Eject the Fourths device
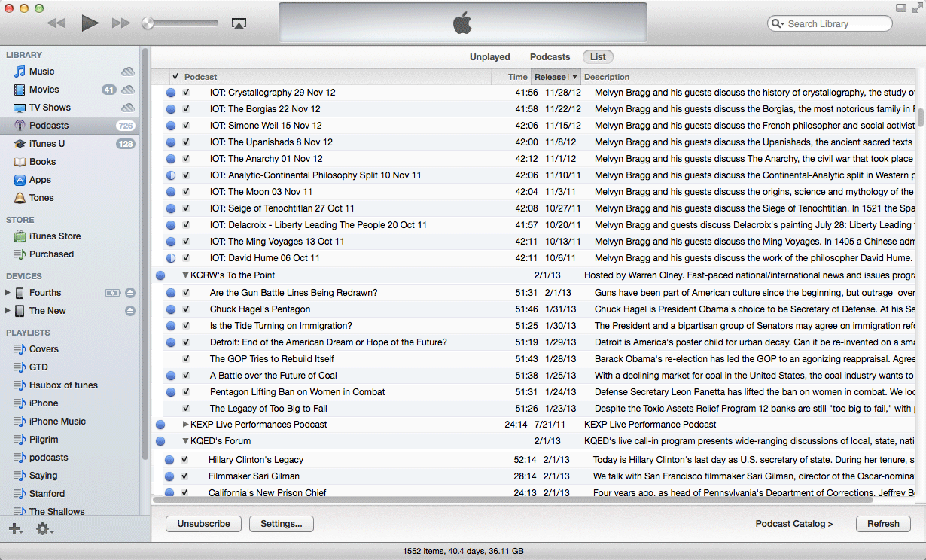Image resolution: width=926 pixels, height=560 pixels. point(130,293)
